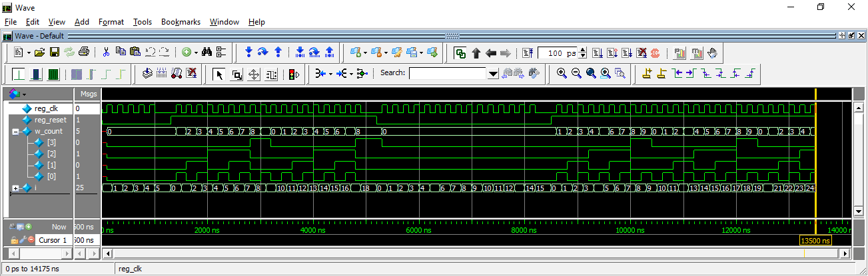
Task: Click the Step Over curved arrow
Action: click(262, 52)
